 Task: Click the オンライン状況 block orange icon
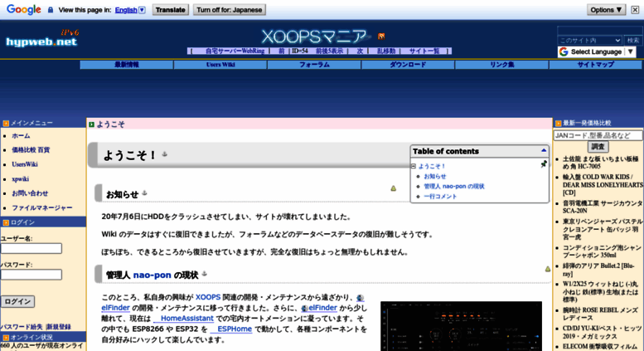click(x=6, y=338)
